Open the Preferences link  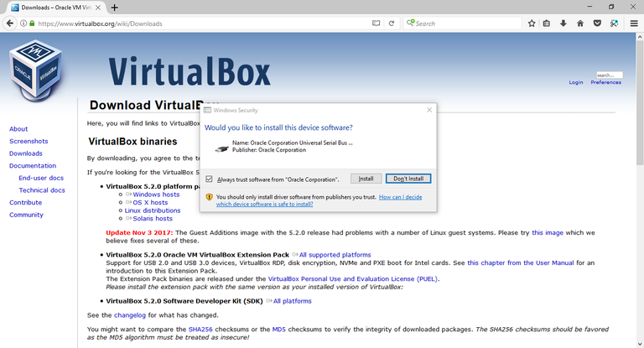pos(605,82)
